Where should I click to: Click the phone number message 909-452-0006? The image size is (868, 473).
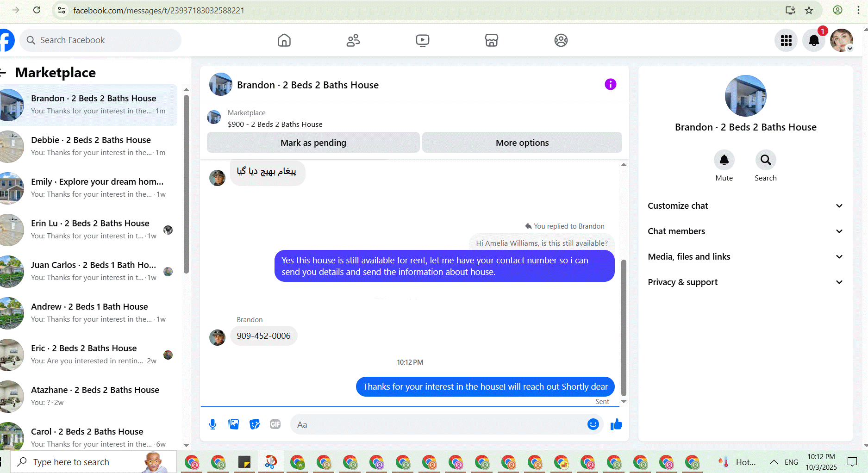(264, 336)
